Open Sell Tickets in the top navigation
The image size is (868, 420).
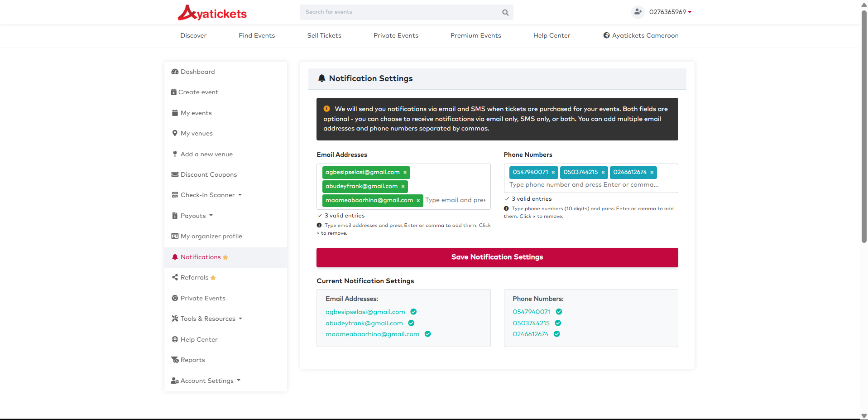pyautogui.click(x=324, y=36)
